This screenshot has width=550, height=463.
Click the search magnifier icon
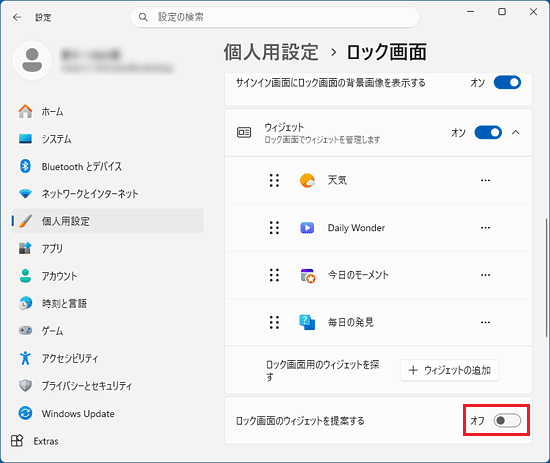pos(143,17)
